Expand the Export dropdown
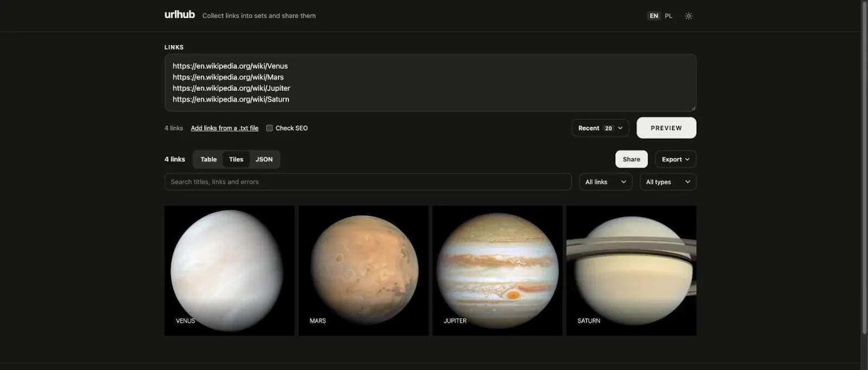The image size is (868, 370). click(675, 160)
